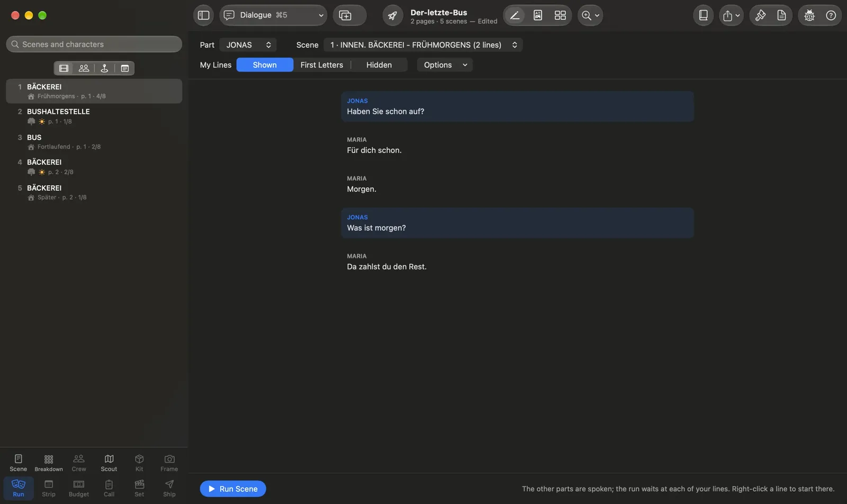The height and width of the screenshot is (504, 847).
Task: Click the pin tool icon
Action: point(760,15)
